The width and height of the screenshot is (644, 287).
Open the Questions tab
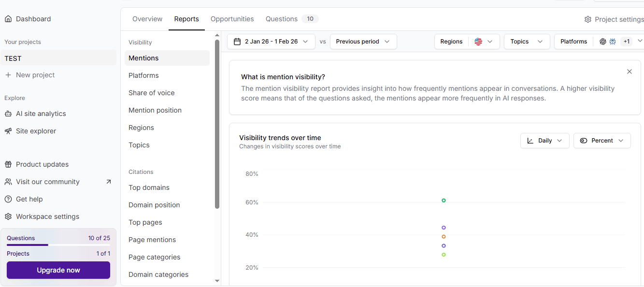292,19
